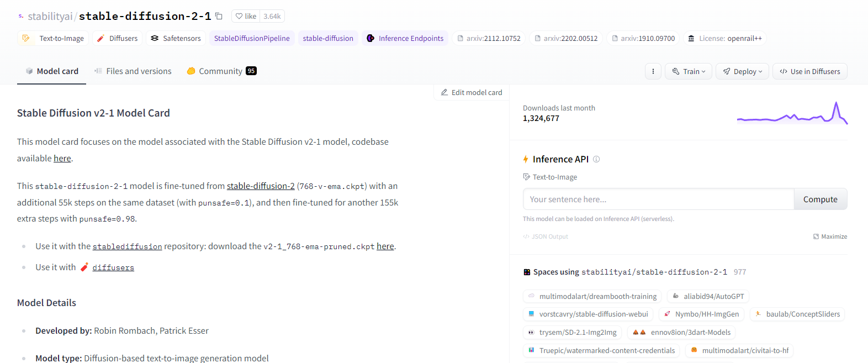868x363 pixels.
Task: Click the Inference API info icon
Action: tap(596, 159)
